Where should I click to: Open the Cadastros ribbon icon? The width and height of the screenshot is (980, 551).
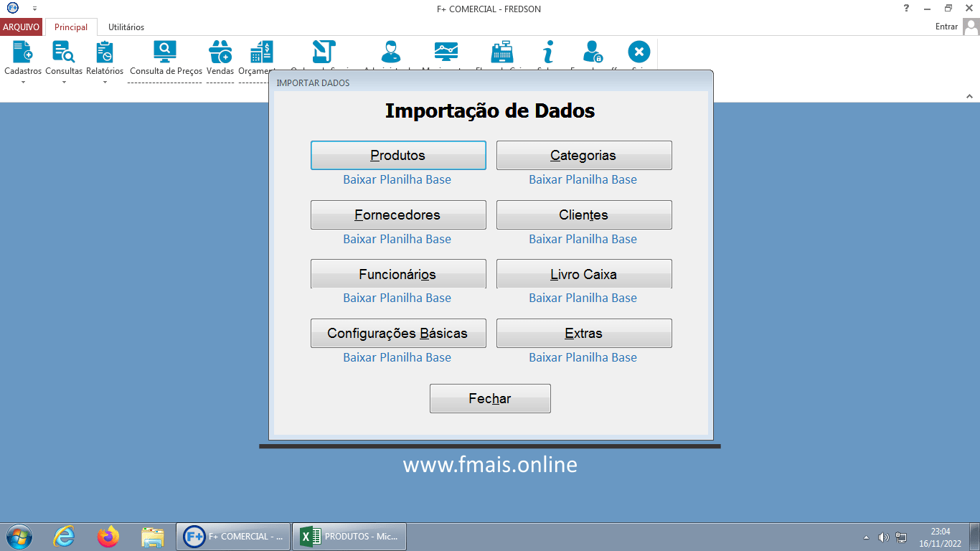[23, 52]
